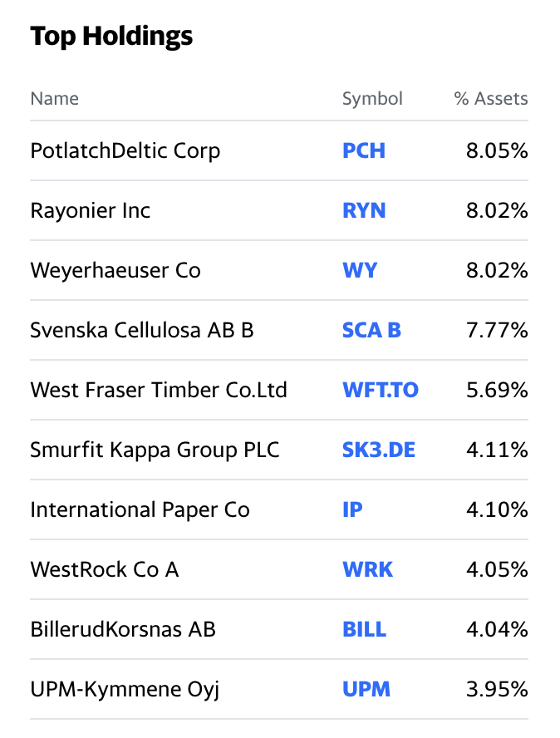The height and width of the screenshot is (738, 560).
Task: Open the WY stock symbol
Action: [x=360, y=271]
